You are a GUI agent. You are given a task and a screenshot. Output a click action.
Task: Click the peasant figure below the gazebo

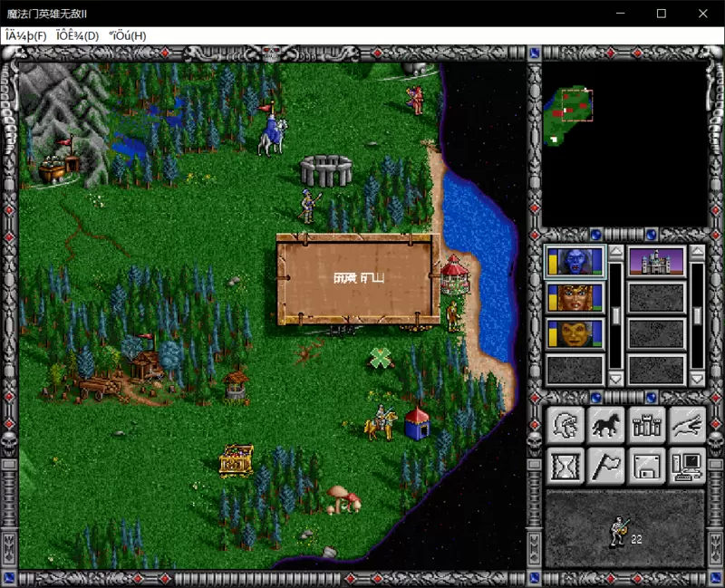pos(453,316)
